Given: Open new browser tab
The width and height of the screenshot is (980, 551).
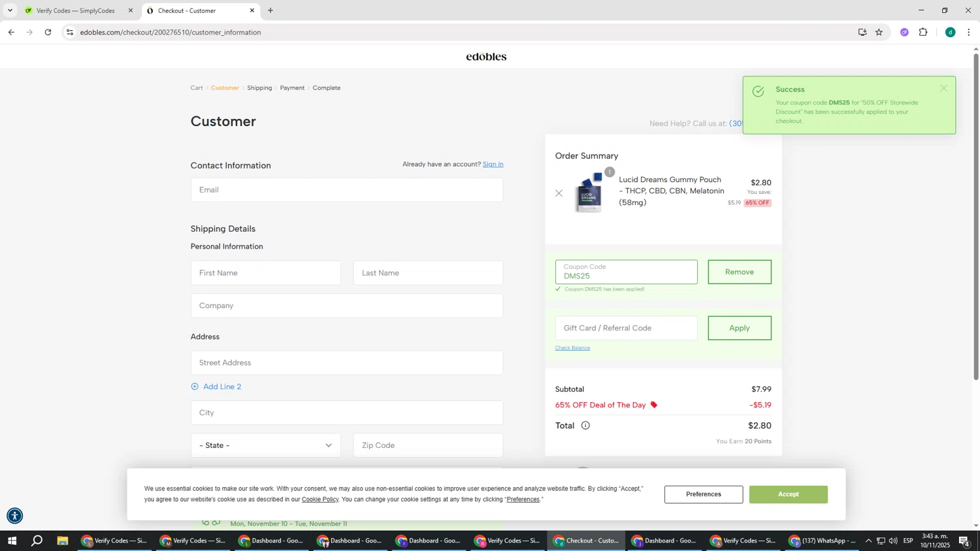Looking at the screenshot, I should click(x=270, y=10).
